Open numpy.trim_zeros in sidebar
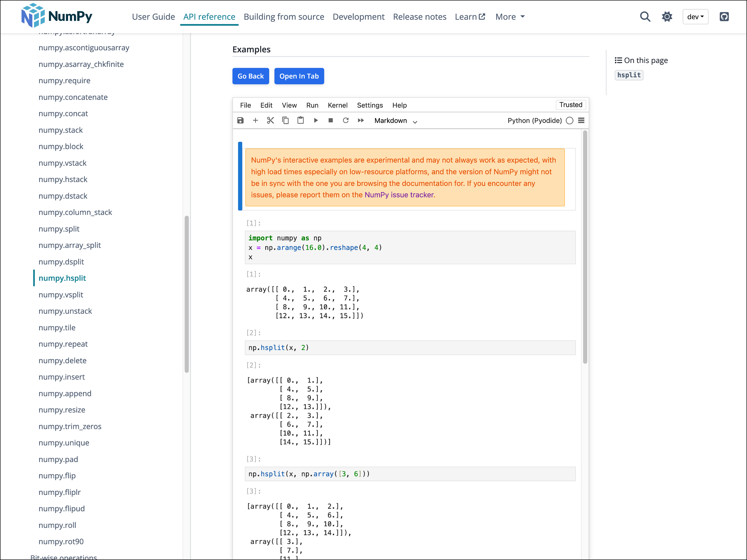 pos(70,427)
